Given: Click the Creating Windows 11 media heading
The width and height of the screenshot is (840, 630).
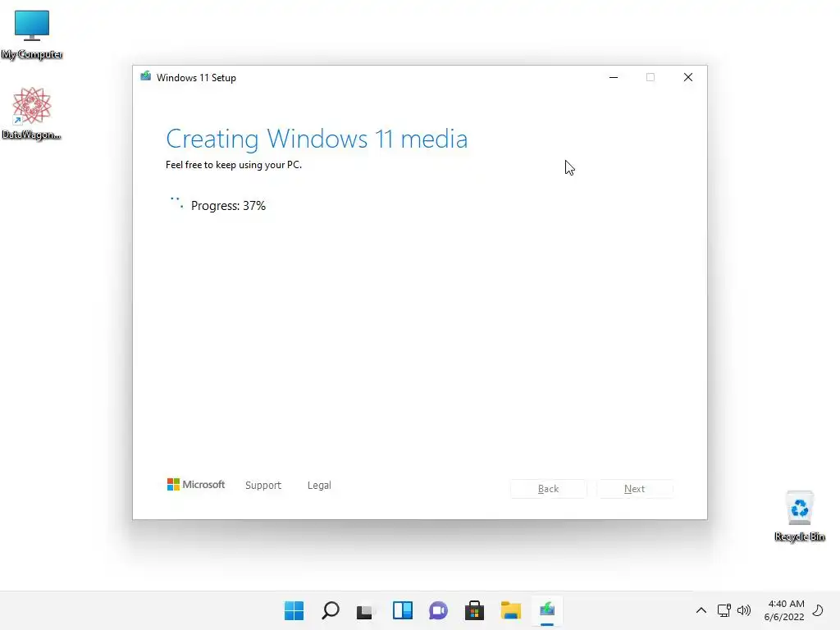Looking at the screenshot, I should pos(317,139).
